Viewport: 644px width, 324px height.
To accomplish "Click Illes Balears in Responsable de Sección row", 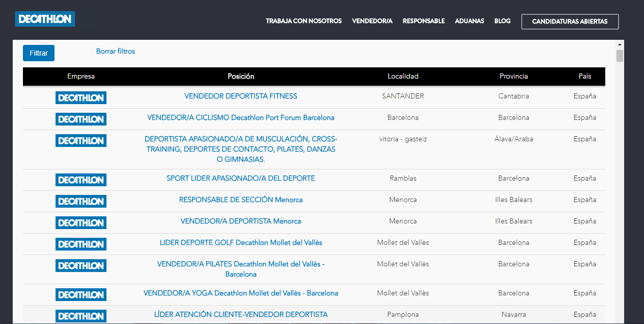I will click(x=514, y=200).
